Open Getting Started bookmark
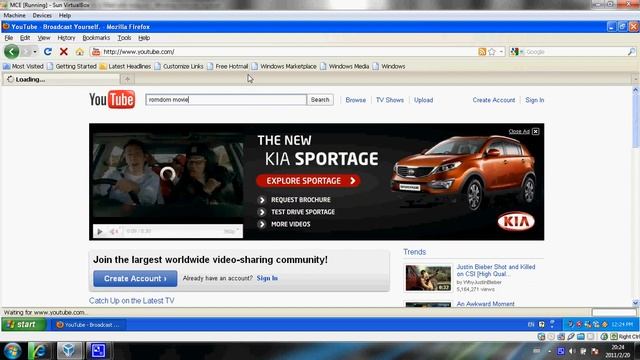This screenshot has height=360, width=640. coord(71,66)
